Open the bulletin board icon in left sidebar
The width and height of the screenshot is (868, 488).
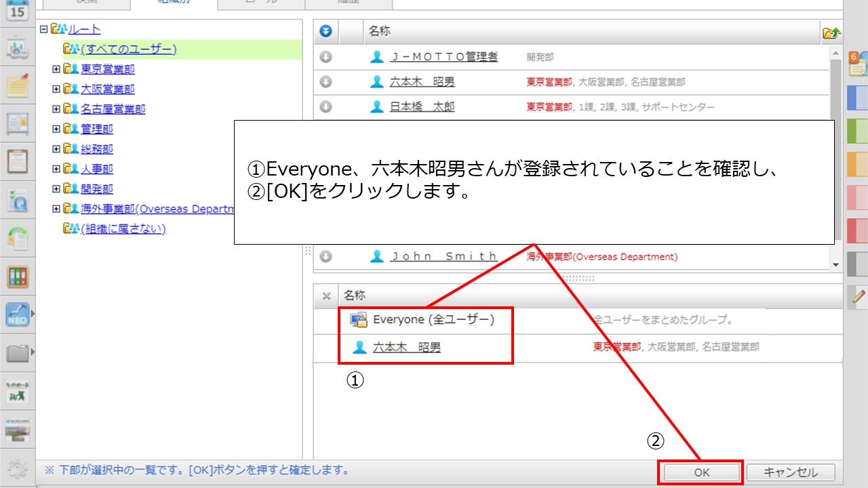click(17, 124)
